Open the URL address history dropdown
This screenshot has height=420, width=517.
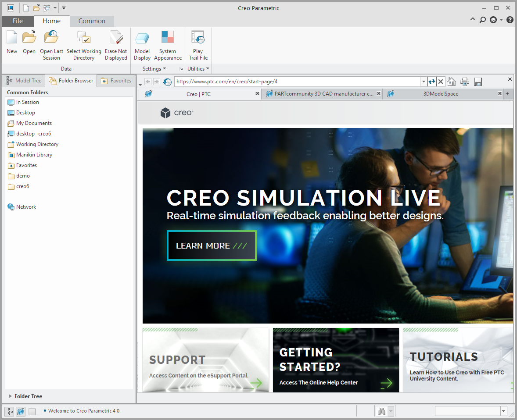424,82
